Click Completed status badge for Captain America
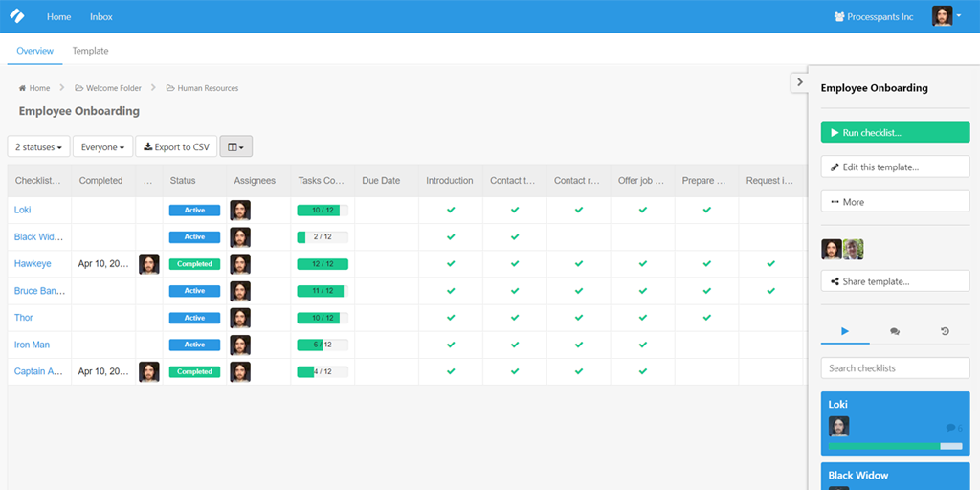980x490 pixels. pyautogui.click(x=194, y=371)
